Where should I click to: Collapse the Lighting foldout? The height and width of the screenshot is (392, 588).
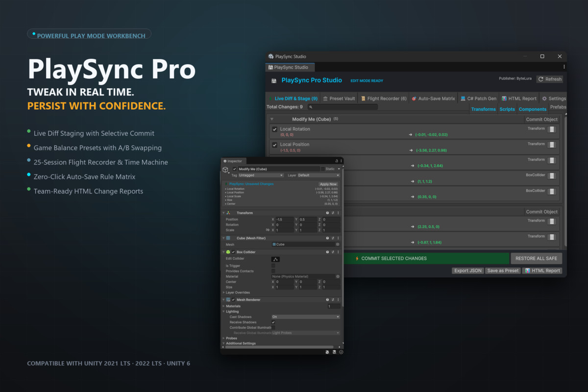coord(224,312)
